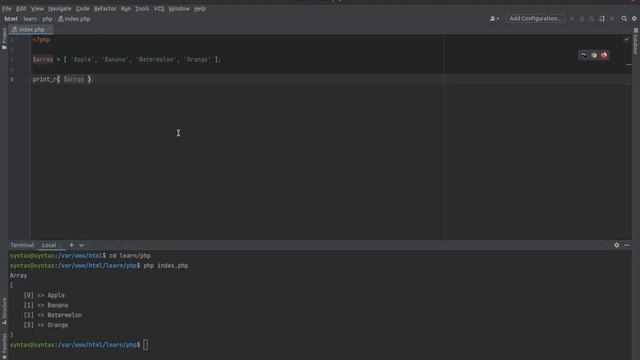640x360 pixels.
Task: Add a new terminal session
Action: [x=71, y=245]
